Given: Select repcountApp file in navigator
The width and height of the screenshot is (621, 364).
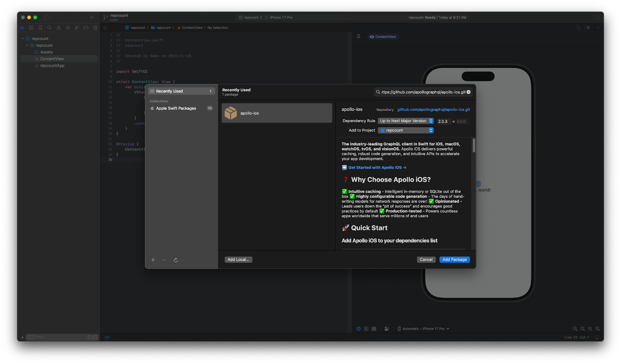Looking at the screenshot, I should tap(59, 66).
